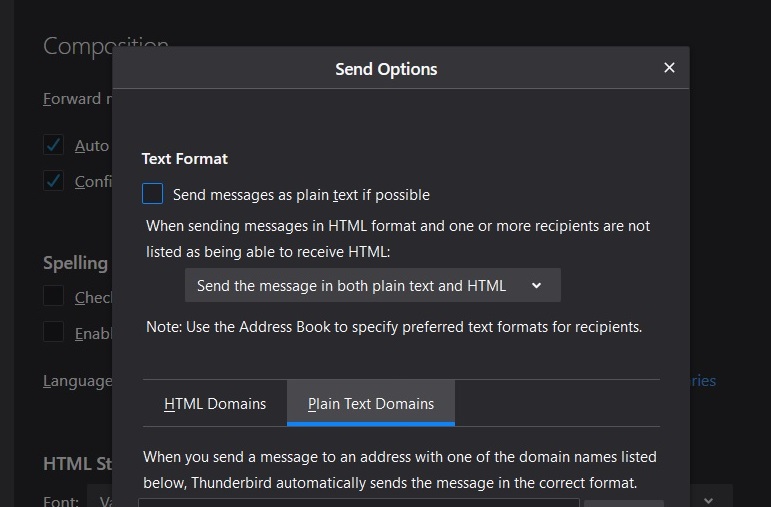Switch to the HTML Domains tab
Viewport: 771px width, 507px height.
click(x=215, y=404)
